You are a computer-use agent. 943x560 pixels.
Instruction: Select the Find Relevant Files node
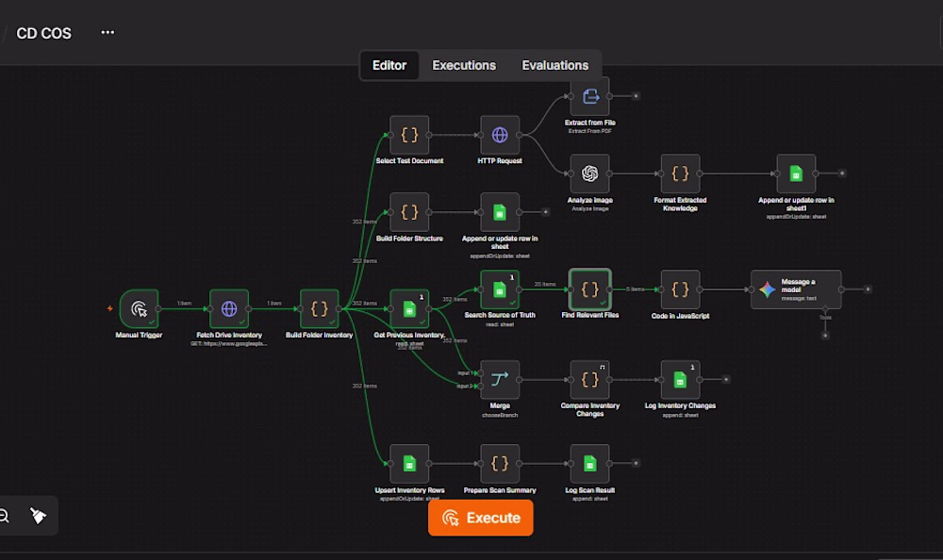(590, 289)
